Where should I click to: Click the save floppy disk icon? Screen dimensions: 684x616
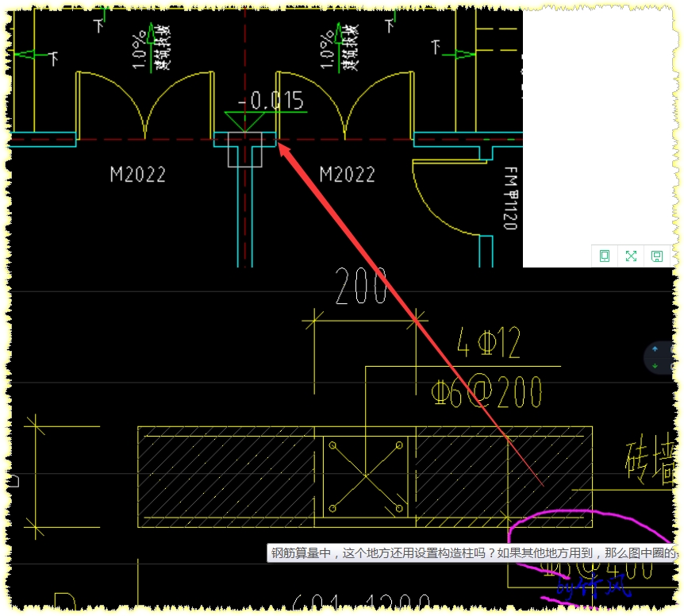click(x=657, y=256)
